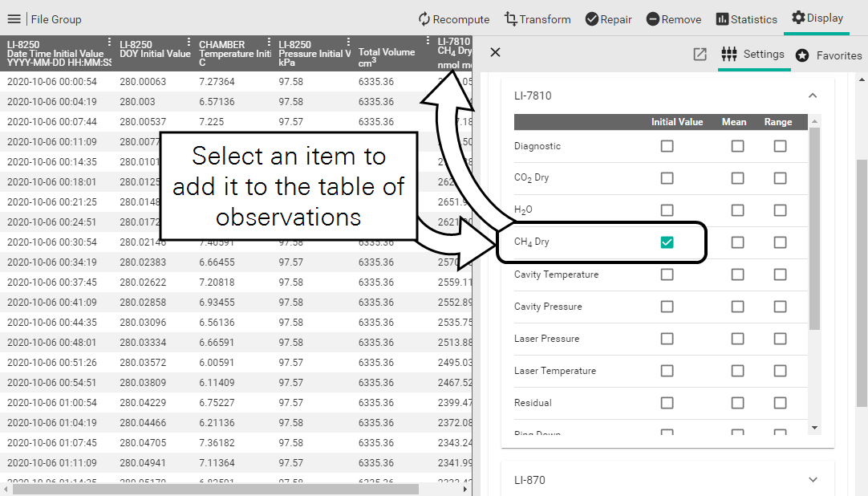868x496 pixels.
Task: Click the Statistics chart icon
Action: click(722, 19)
